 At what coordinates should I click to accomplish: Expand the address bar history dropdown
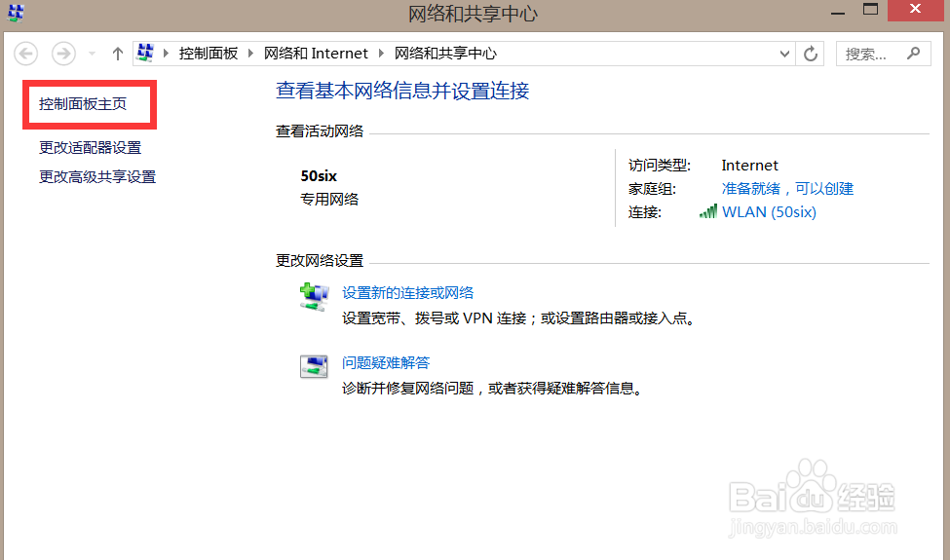pyautogui.click(x=784, y=54)
